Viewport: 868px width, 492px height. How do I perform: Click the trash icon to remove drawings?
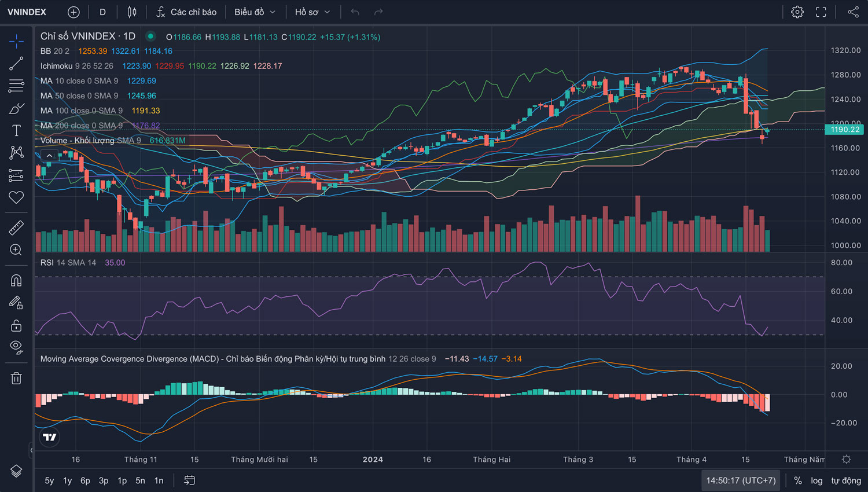coord(16,378)
